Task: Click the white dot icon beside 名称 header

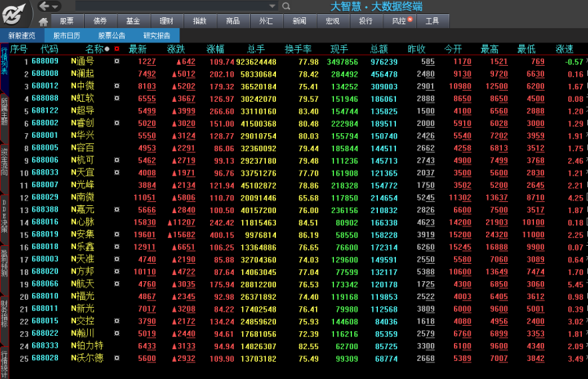Action: pyautogui.click(x=107, y=49)
